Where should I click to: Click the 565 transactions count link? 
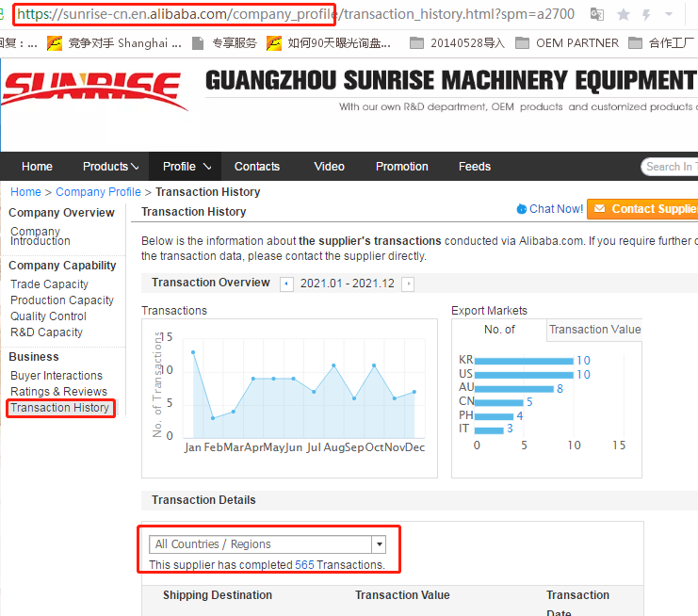[x=304, y=565]
